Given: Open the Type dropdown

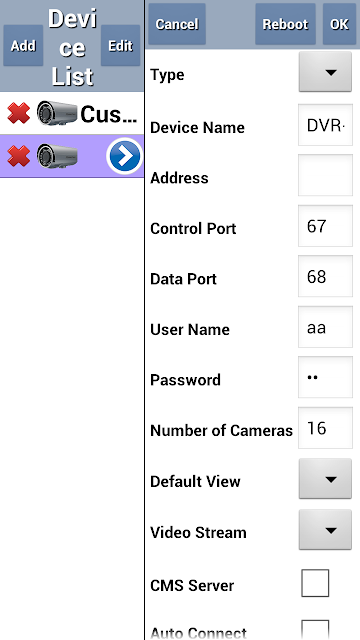Looking at the screenshot, I should pos(325,72).
